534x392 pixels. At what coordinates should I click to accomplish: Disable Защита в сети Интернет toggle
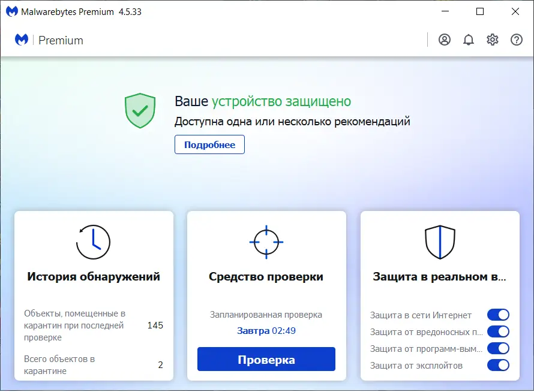pos(499,314)
